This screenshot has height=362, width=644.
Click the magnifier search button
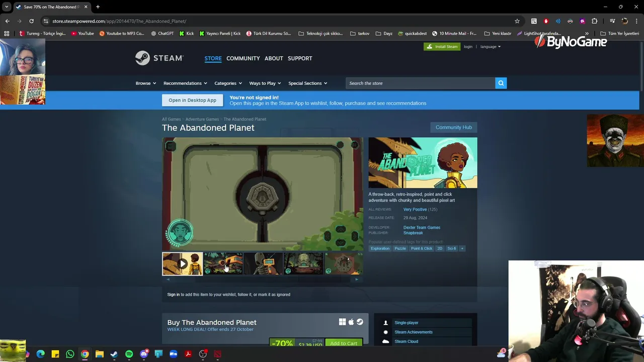point(501,83)
